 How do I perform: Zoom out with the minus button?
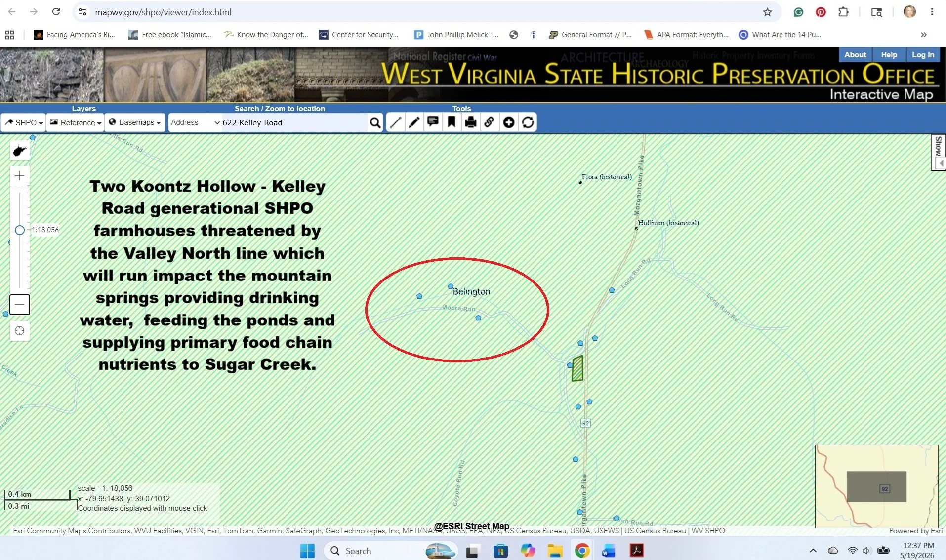20,304
